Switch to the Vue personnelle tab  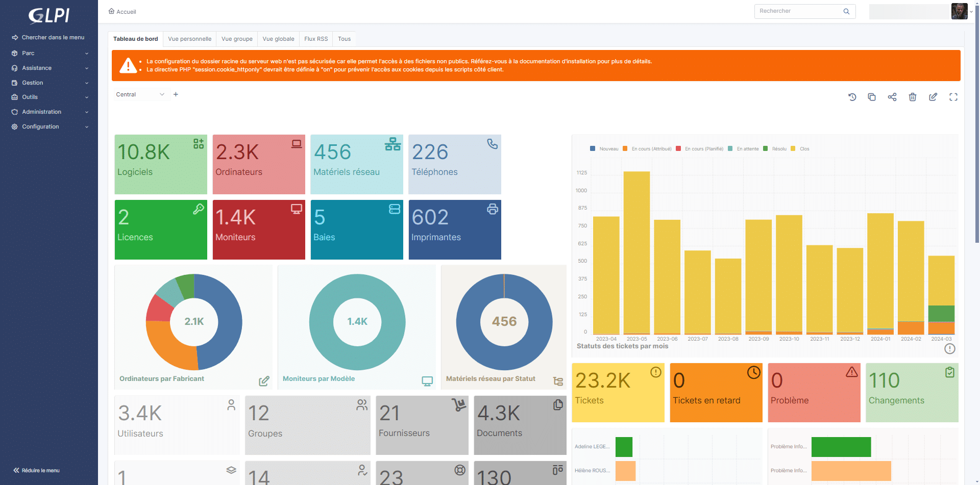click(189, 39)
